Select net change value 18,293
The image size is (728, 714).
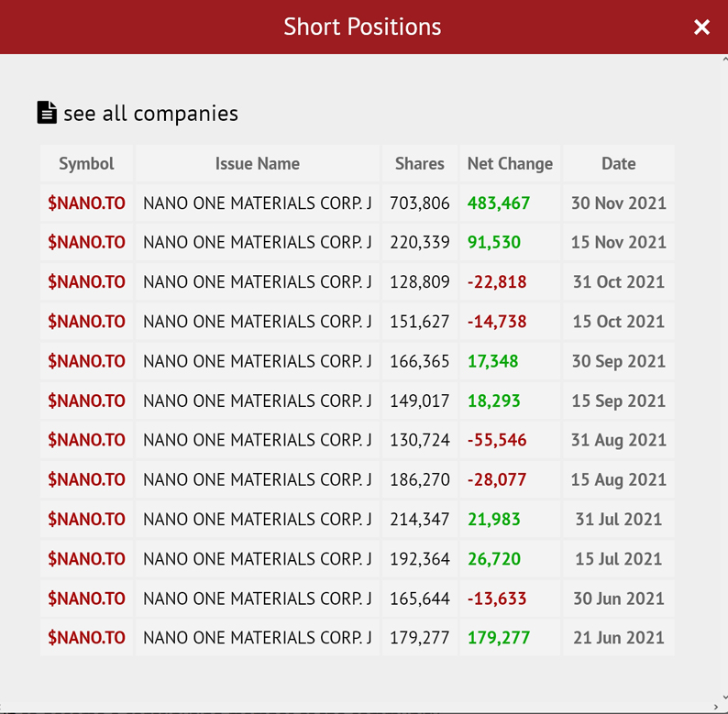click(x=493, y=401)
